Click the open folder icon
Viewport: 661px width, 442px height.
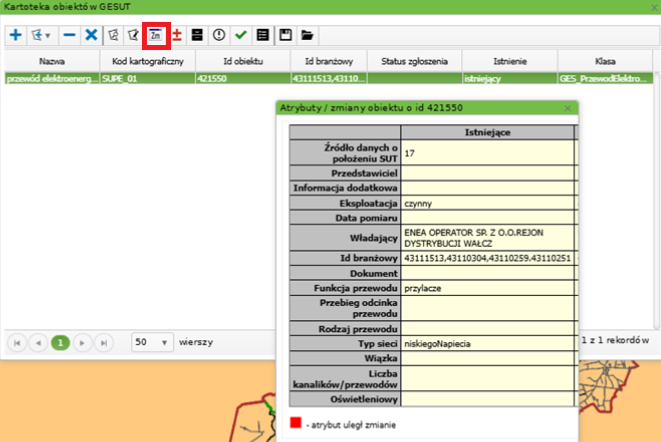pos(308,35)
